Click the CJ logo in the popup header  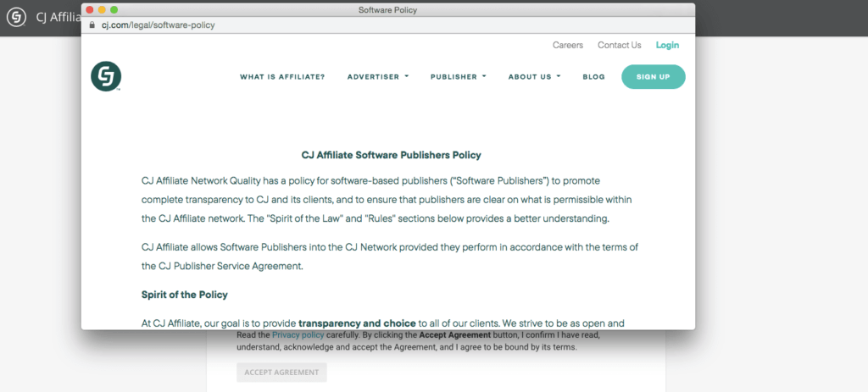click(x=106, y=77)
